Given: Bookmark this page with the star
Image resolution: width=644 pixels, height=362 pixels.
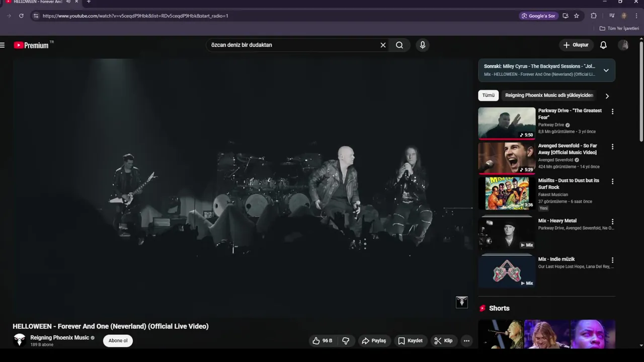Looking at the screenshot, I should (577, 16).
